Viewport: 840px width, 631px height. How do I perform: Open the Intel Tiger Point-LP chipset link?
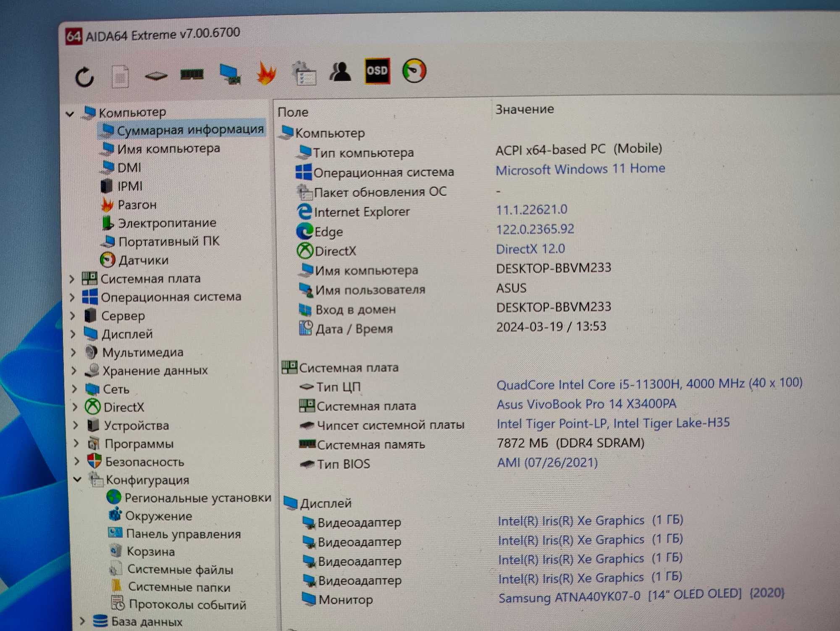[613, 423]
